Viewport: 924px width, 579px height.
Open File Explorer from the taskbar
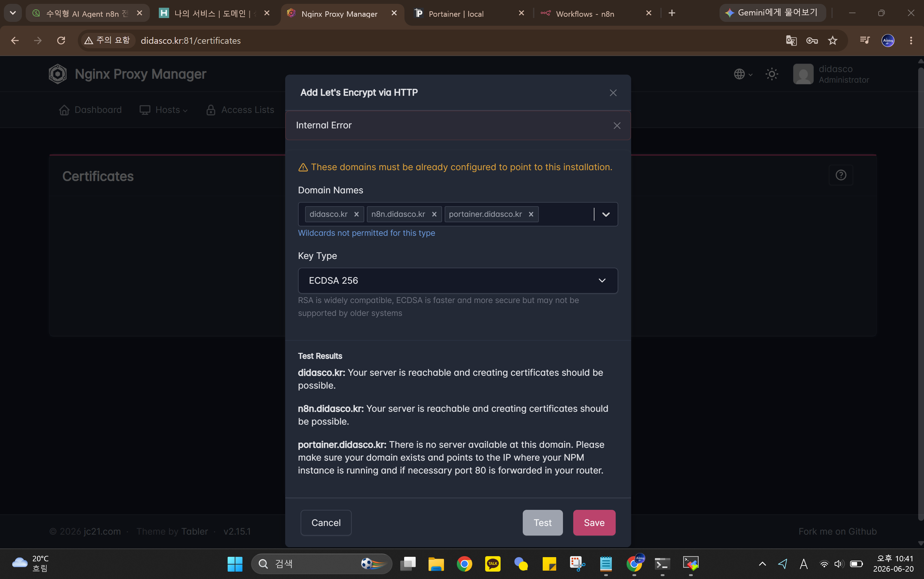coord(436,564)
